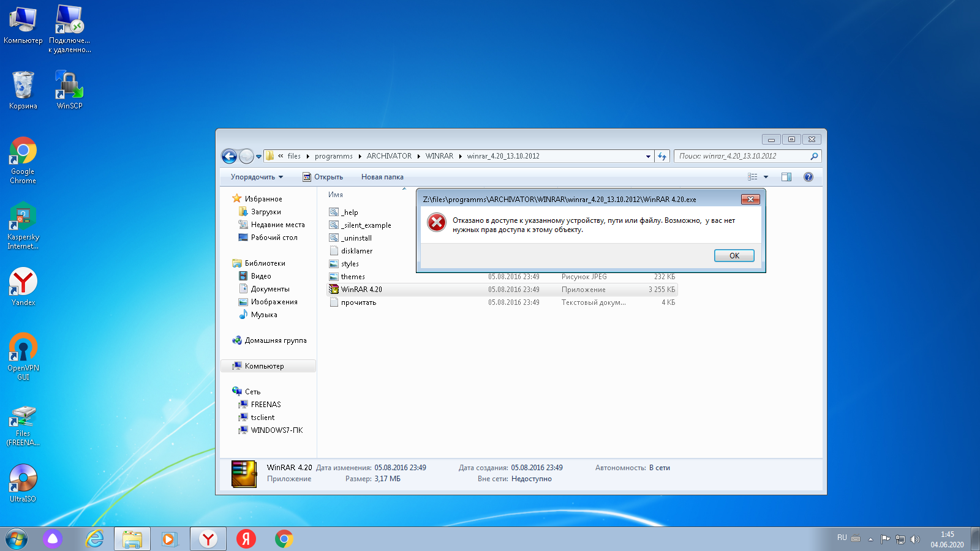Open the Yandex browser desktop shortcut
The image size is (980, 551).
23,287
